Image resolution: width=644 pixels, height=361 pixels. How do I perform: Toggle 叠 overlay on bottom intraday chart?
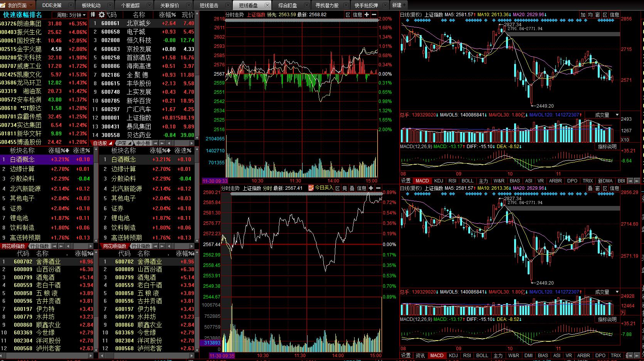(352, 188)
